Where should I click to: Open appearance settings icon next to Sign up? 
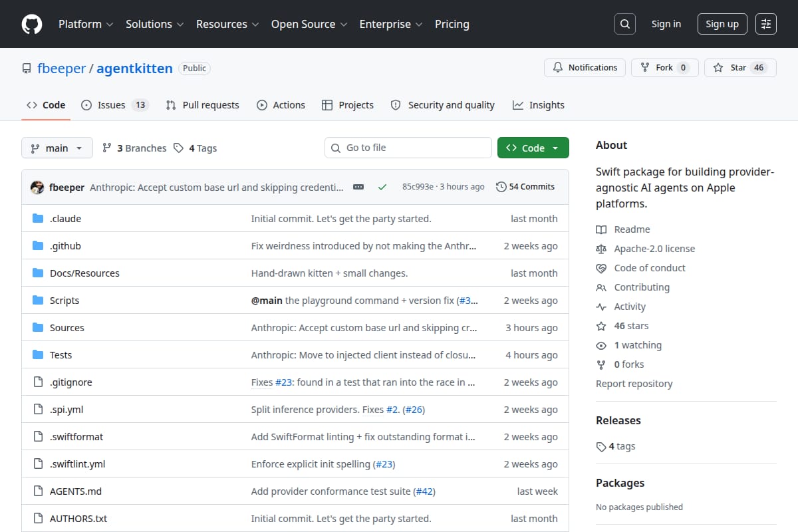click(x=766, y=24)
